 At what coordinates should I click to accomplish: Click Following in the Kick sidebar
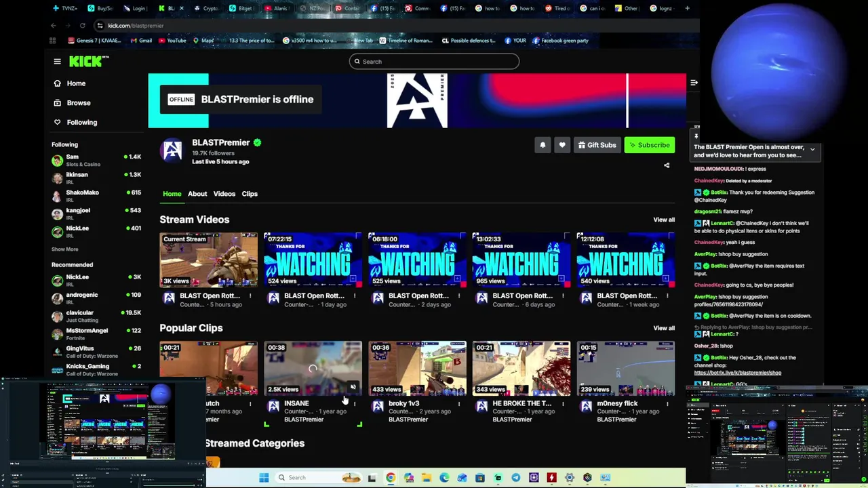75,123
